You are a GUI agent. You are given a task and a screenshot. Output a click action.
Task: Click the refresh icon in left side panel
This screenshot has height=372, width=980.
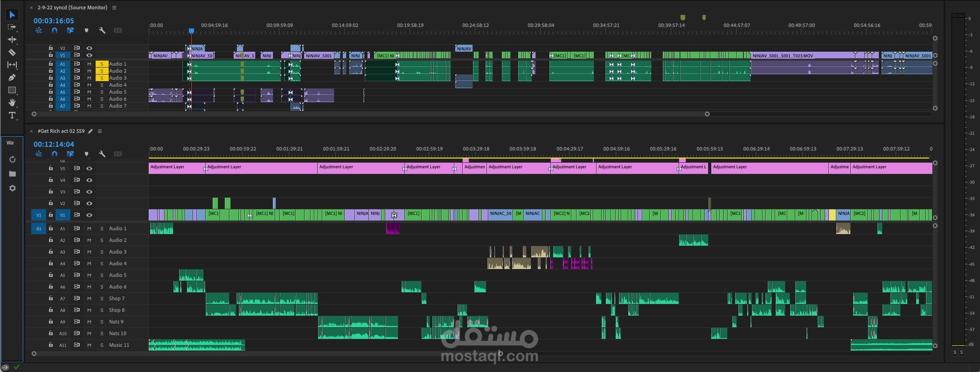(x=13, y=159)
